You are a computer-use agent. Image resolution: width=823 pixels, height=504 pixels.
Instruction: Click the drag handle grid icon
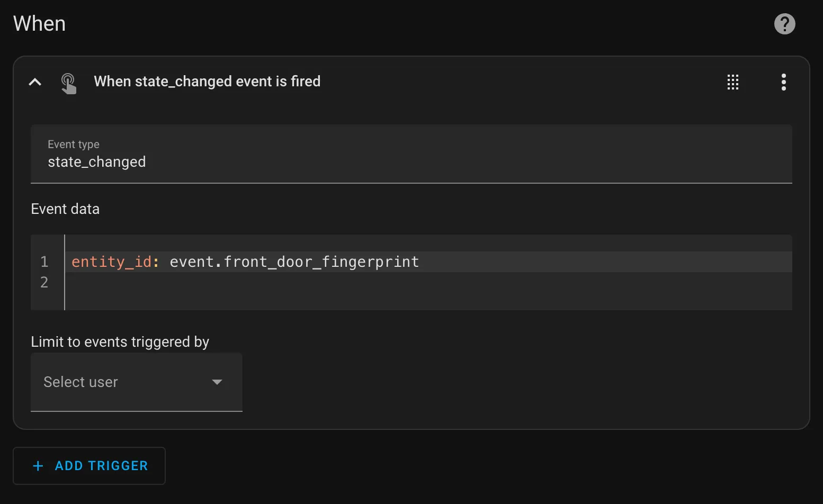[733, 82]
